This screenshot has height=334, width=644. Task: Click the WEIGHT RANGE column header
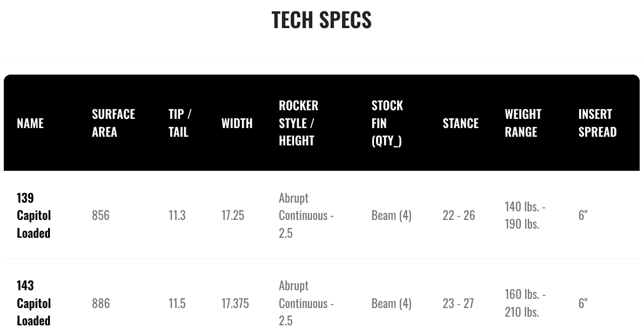click(523, 123)
